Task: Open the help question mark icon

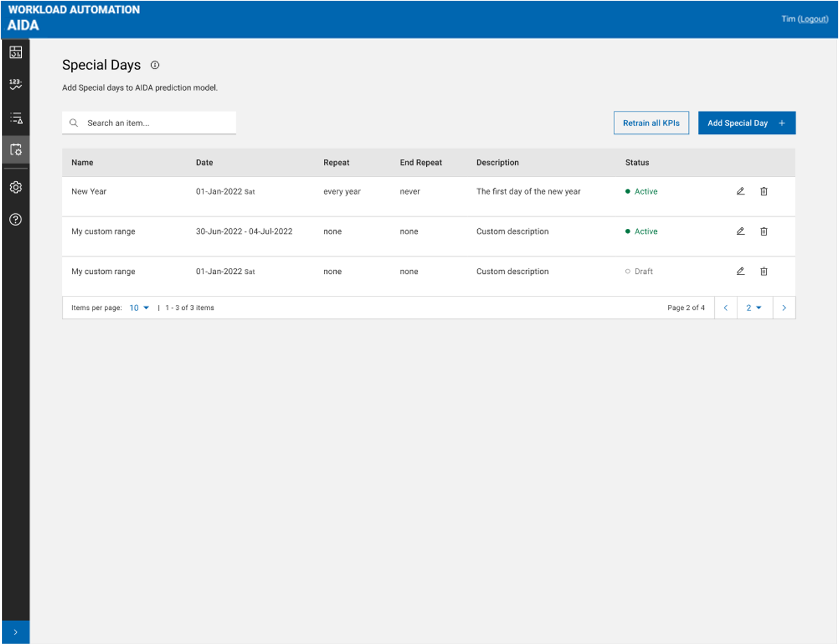Action: click(16, 220)
